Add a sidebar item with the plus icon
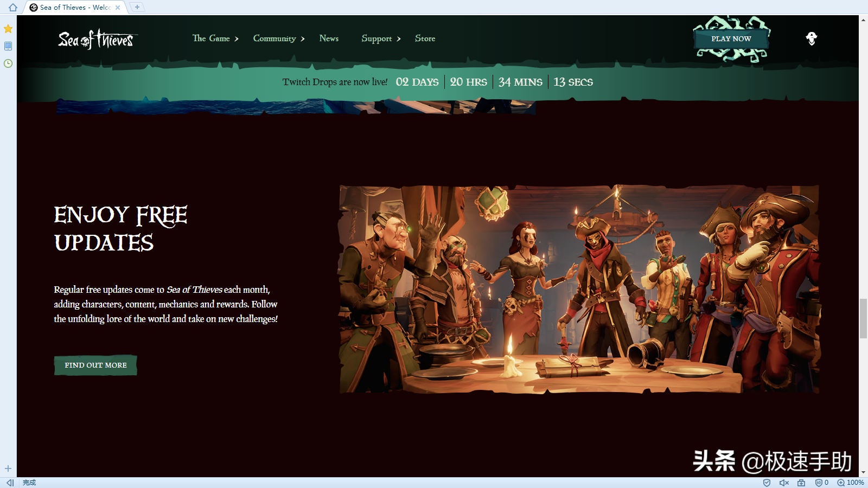Screen dimensions: 868x488 [8, 468]
